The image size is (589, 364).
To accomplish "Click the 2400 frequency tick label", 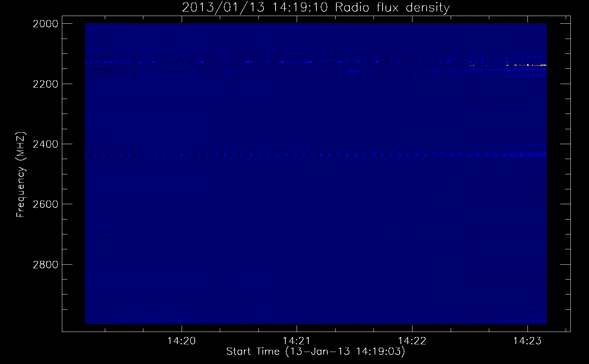I will coord(46,144).
